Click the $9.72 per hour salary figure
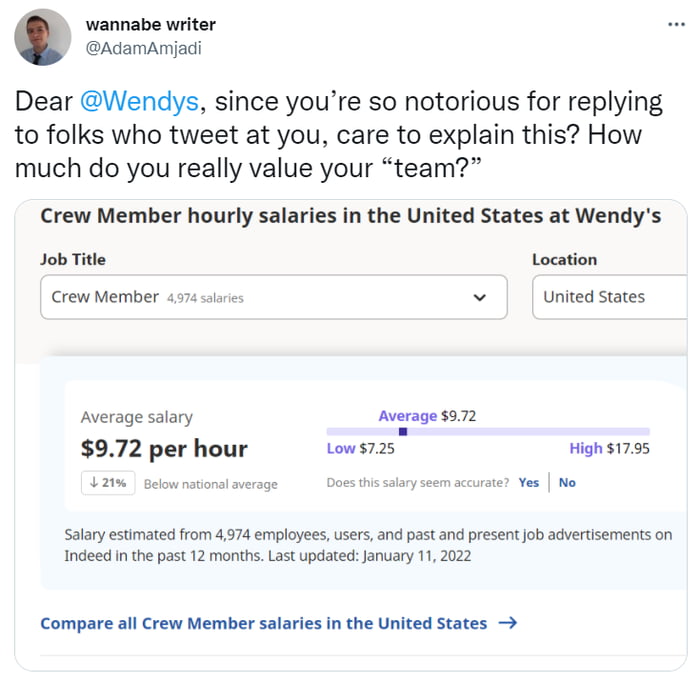The image size is (700, 682). pyautogui.click(x=164, y=448)
